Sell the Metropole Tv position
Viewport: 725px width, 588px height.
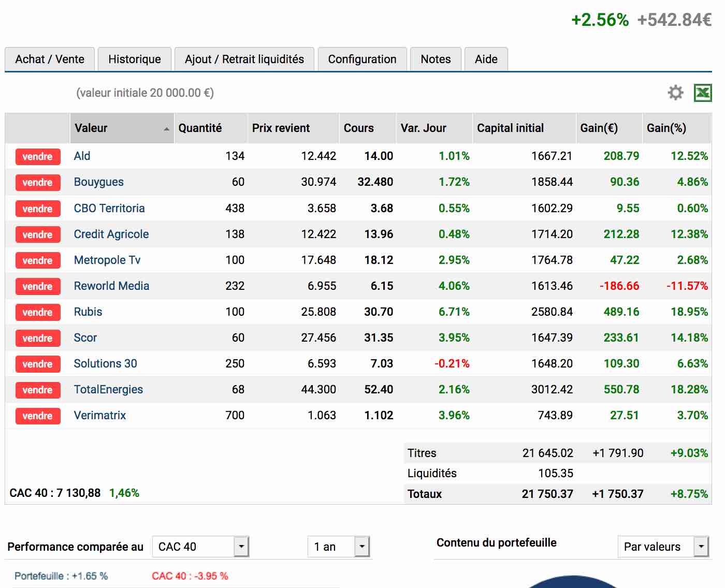tap(38, 260)
